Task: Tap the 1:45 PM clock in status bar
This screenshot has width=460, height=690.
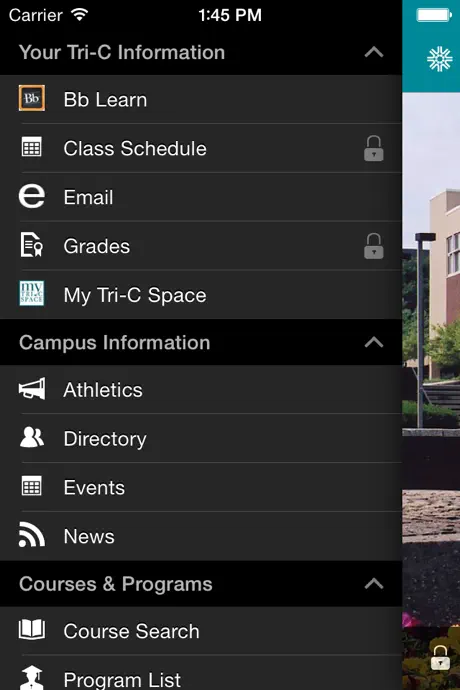Action: [230, 15]
